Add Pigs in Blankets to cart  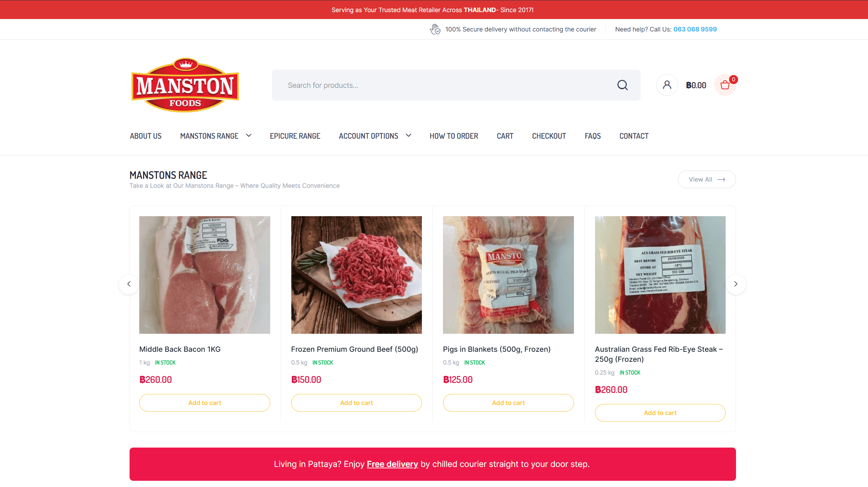click(508, 403)
